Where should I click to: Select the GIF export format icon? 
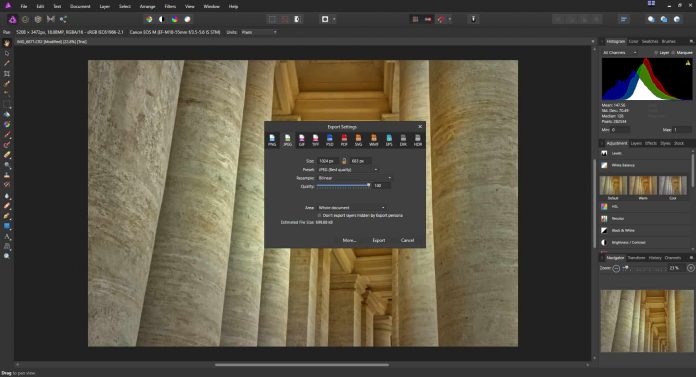pos(301,140)
